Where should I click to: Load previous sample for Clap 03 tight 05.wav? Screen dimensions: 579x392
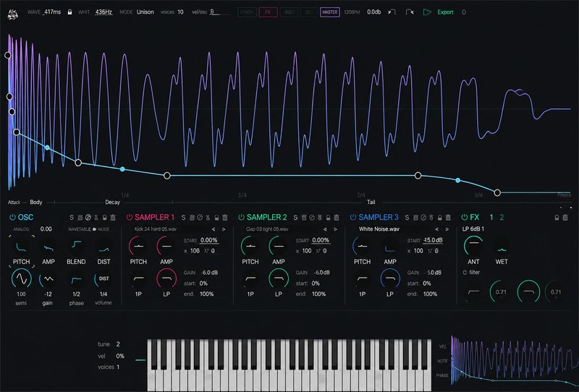point(325,229)
